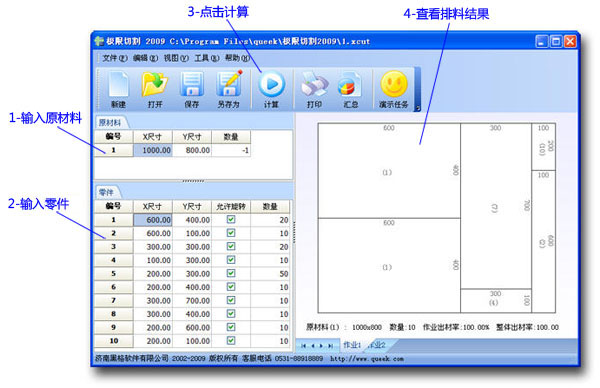Toggle rotation checkbox for part row 3

(x=231, y=246)
